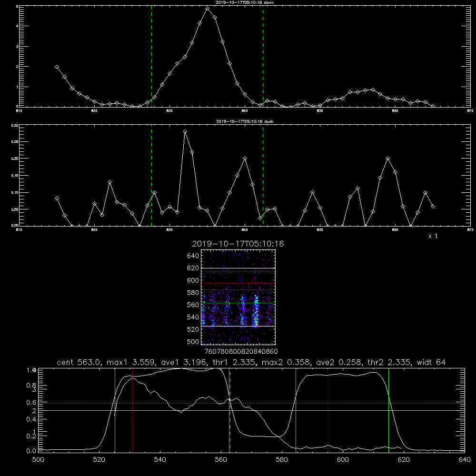The image size is (476, 476).
Task: Click spectrogram y-axis label 640
Action: [193, 256]
